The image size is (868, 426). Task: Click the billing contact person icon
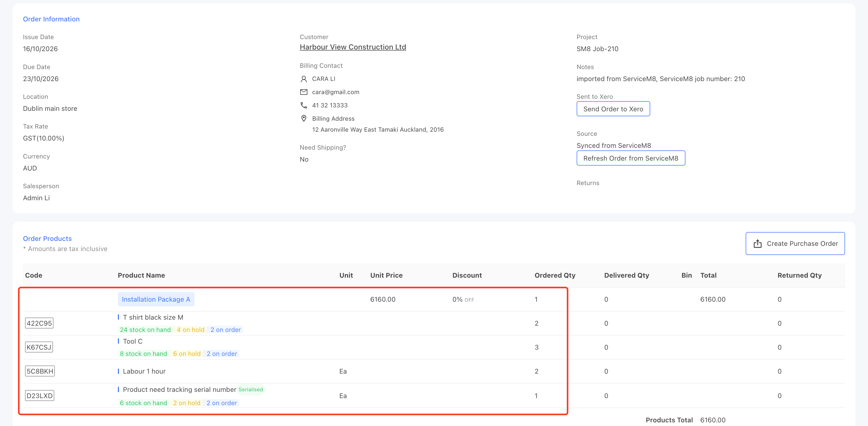point(304,79)
